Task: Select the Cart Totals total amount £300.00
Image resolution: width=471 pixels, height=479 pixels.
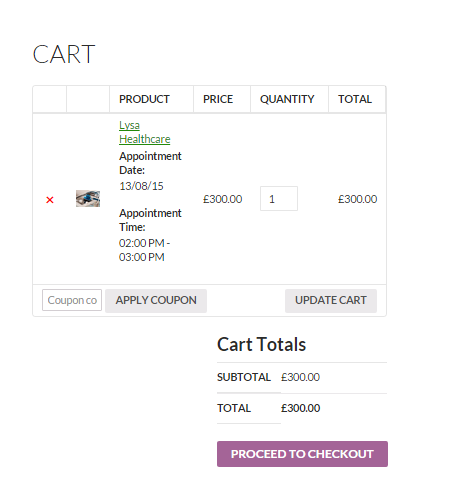Action: 300,408
